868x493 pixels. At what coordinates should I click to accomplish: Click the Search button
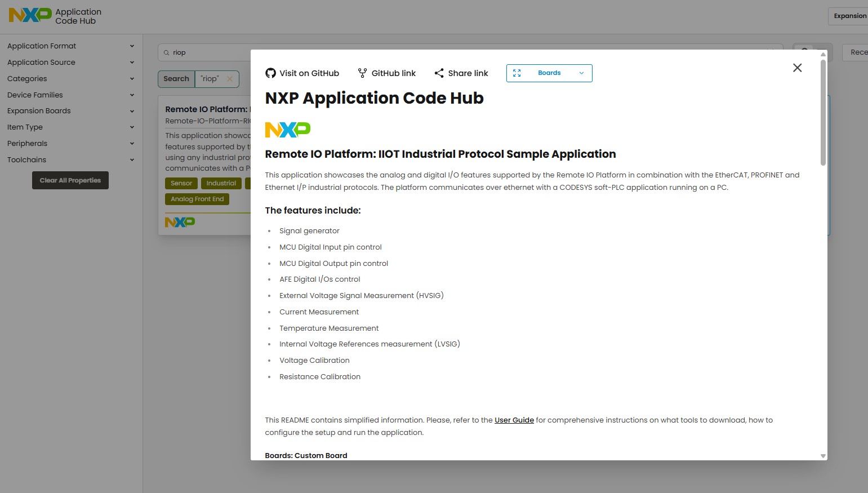(x=176, y=79)
